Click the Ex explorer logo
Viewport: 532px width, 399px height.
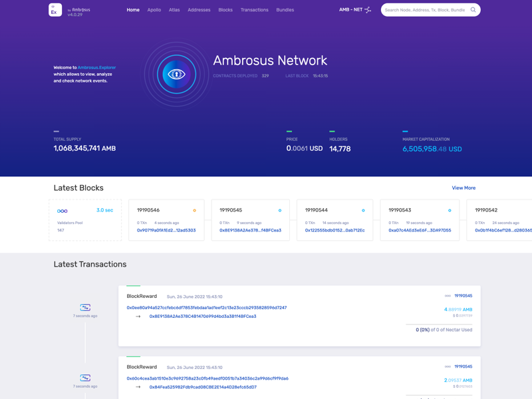coord(55,10)
